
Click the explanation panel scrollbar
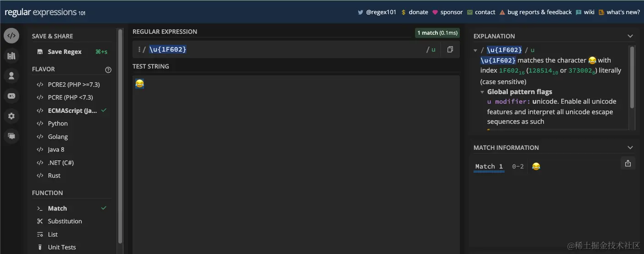632,78
